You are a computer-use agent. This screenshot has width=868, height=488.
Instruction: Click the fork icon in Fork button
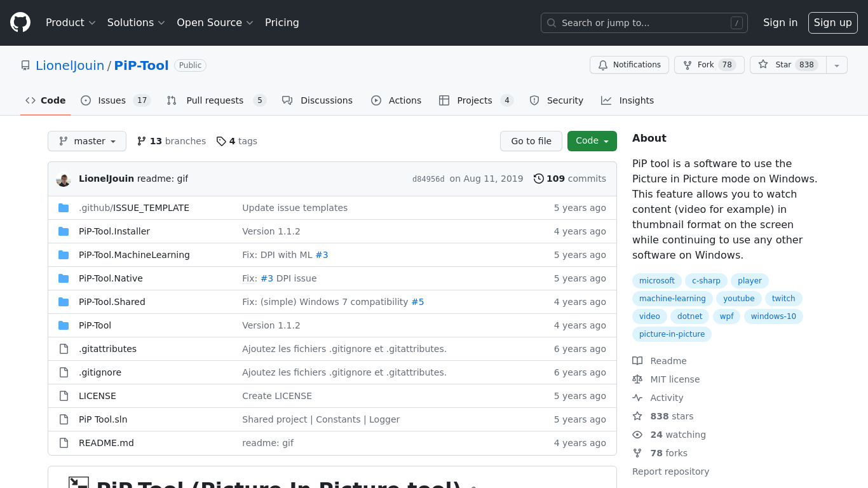point(688,65)
